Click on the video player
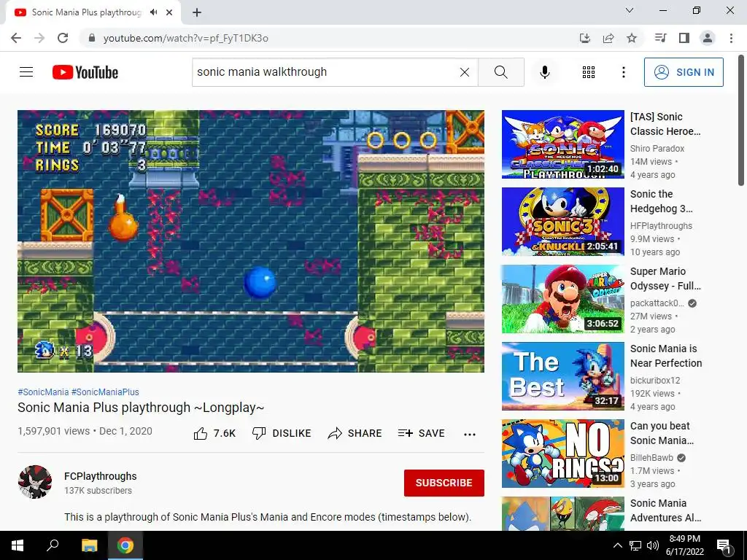Screen dimensions: 747x560 (251, 241)
